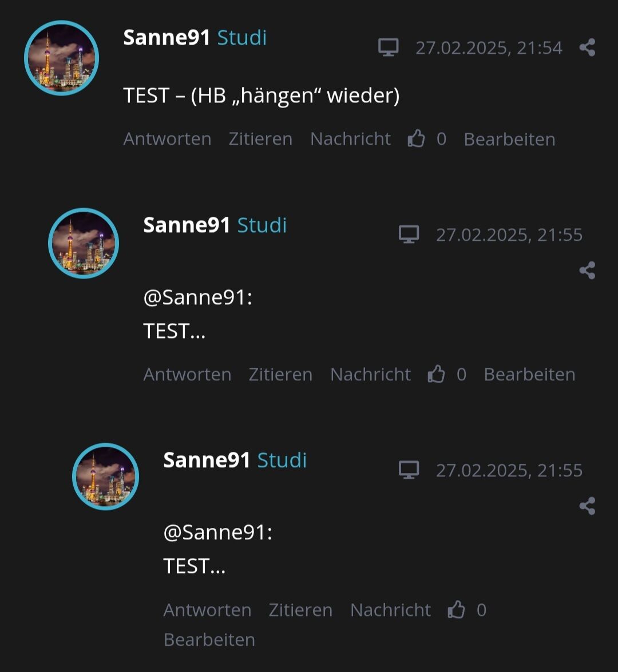Open Sanne91 avatar on the first post
This screenshot has width=618, height=672.
62,58
